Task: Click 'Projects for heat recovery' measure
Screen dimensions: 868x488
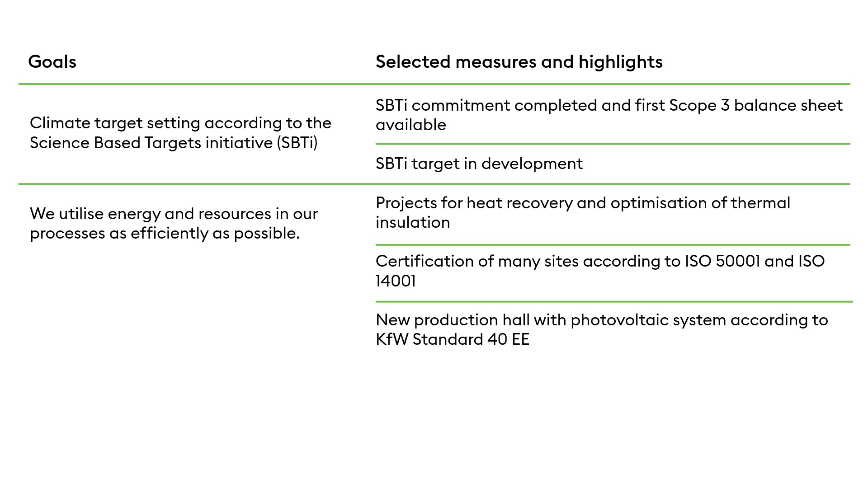Action: tap(582, 203)
